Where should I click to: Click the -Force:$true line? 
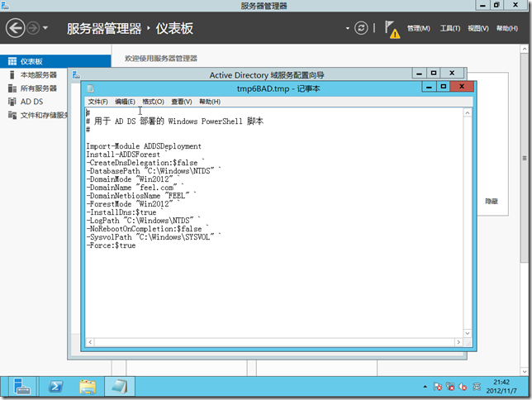(x=111, y=245)
